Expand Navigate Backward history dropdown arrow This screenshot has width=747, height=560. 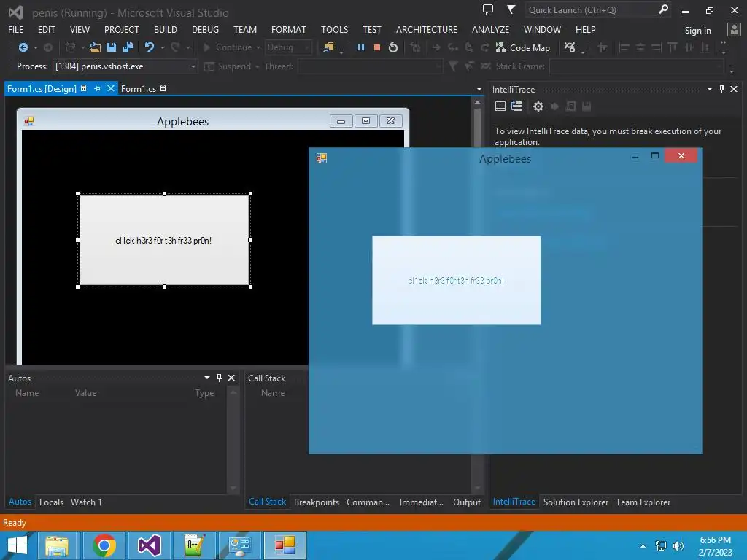[36, 47]
